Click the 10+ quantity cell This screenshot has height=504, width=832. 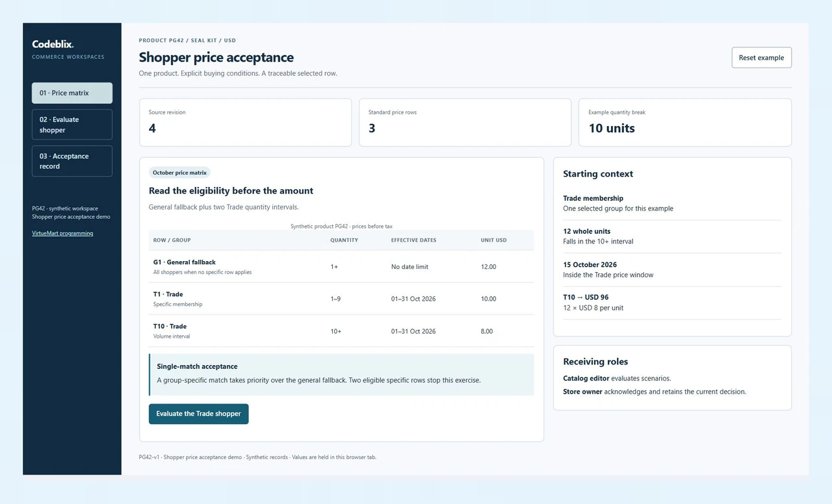335,331
